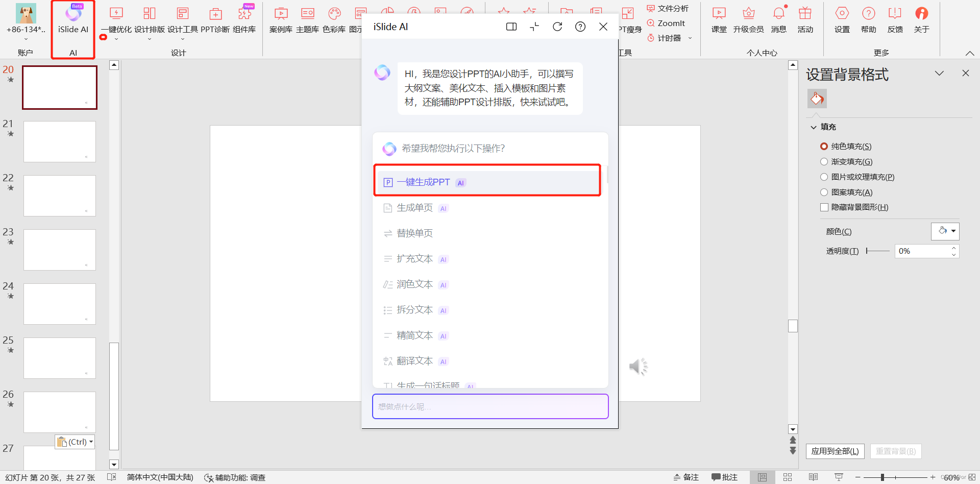This screenshot has height=484, width=980.
Task: Collapse the 填充 fill section
Action: (814, 127)
